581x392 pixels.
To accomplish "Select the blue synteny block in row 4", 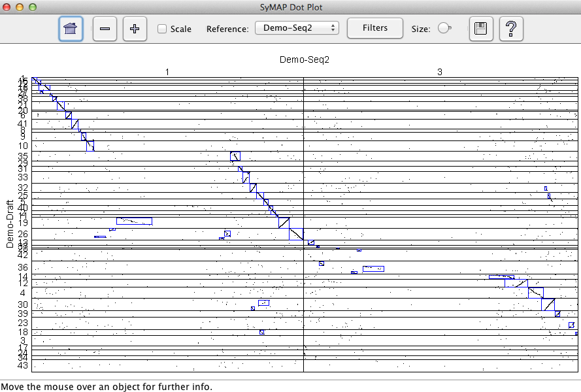I will (x=536, y=293).
